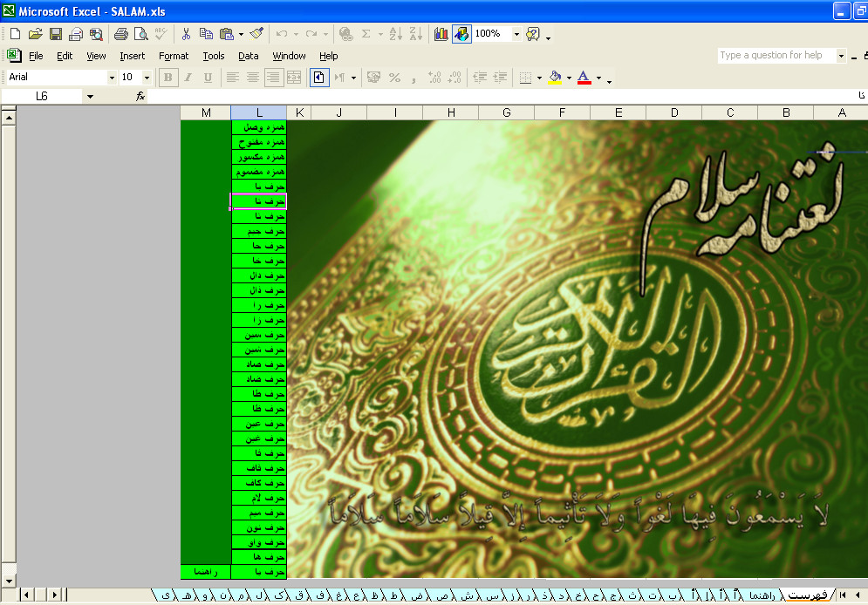Sort Ascending A-Z icon
This screenshot has height=605, width=868.
point(395,34)
